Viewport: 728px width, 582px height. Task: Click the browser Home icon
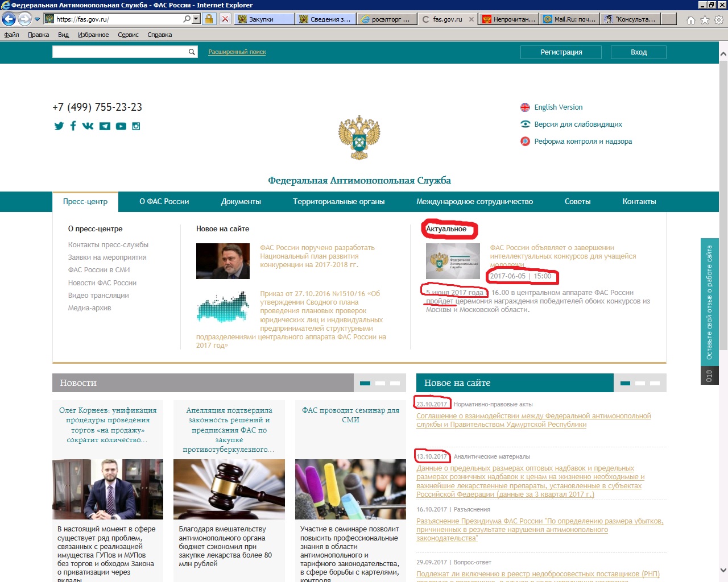(x=690, y=20)
